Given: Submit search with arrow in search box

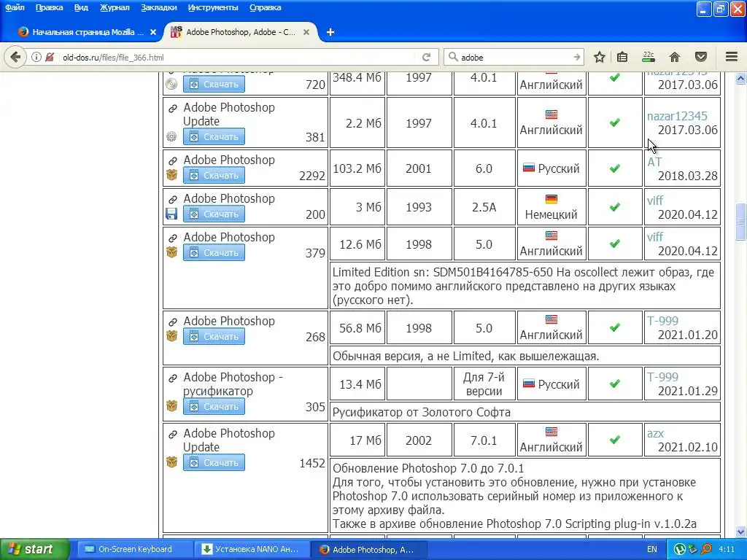Looking at the screenshot, I should pos(577,57).
